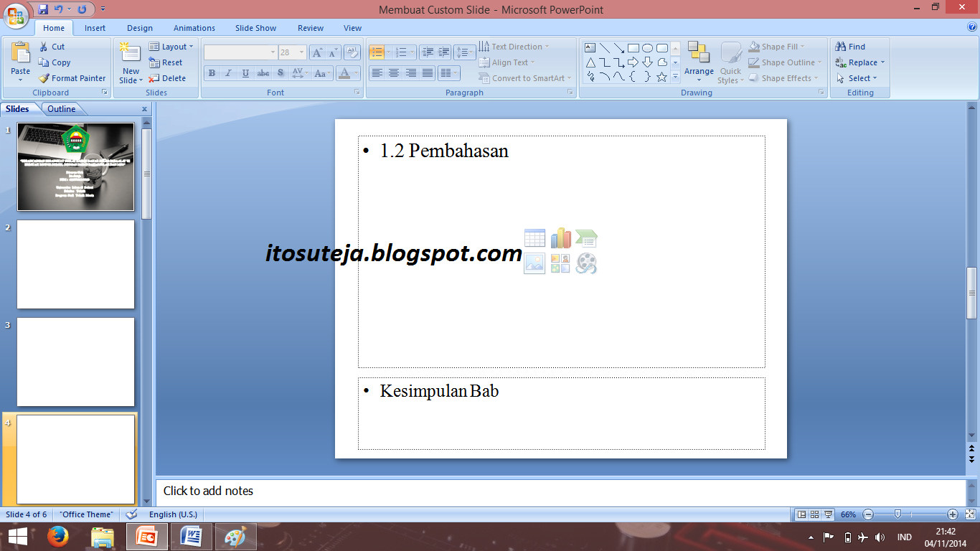Select slide 1 thumbnail
This screenshot has width=980, height=551.
pos(75,166)
